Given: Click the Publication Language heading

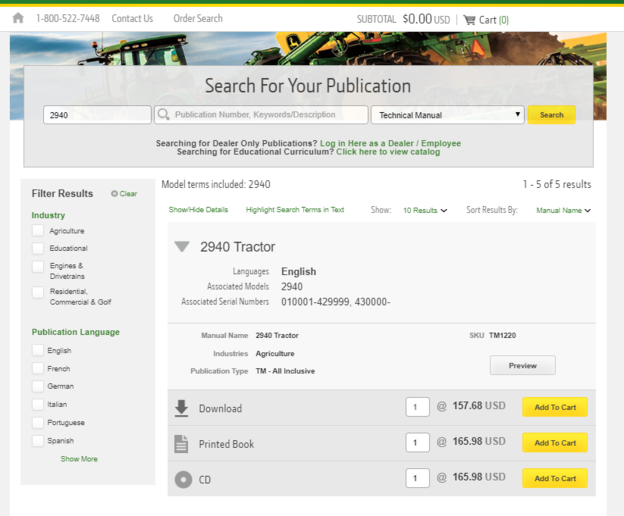Looking at the screenshot, I should (76, 332).
